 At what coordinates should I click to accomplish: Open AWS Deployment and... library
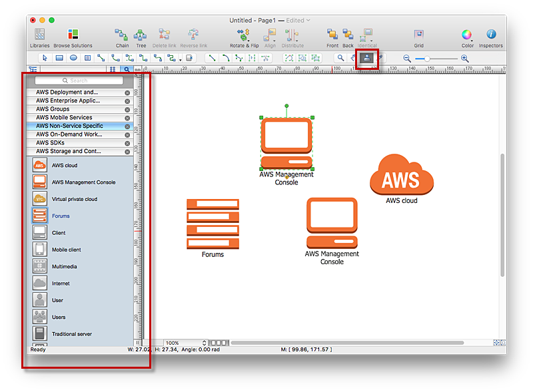[79, 93]
